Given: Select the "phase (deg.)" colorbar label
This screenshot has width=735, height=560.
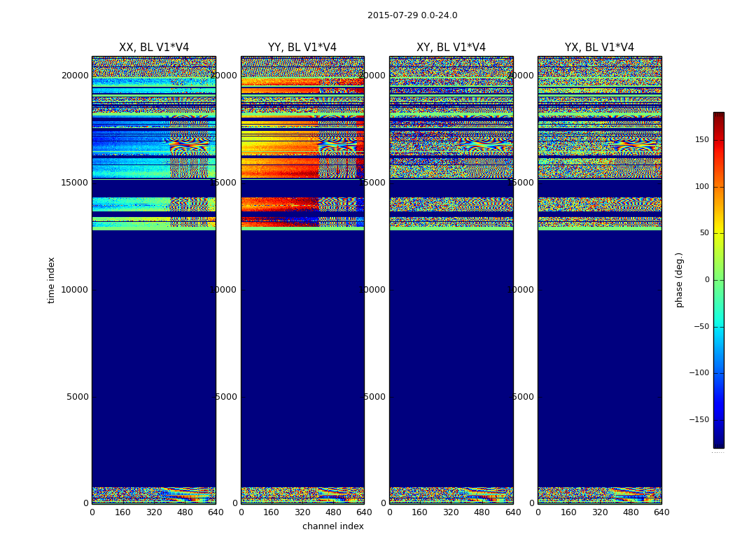Looking at the screenshot, I should click(679, 280).
